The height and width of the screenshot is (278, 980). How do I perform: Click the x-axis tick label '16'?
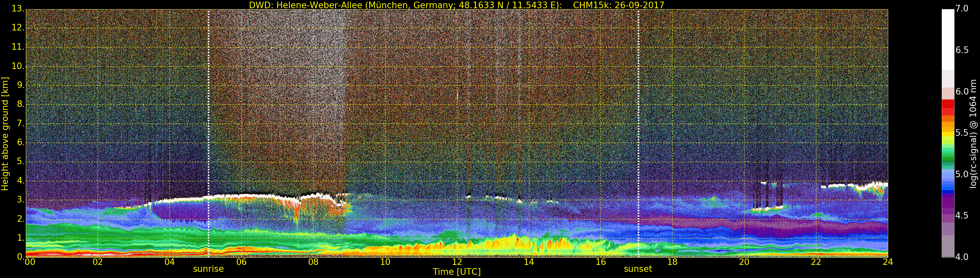pyautogui.click(x=601, y=262)
